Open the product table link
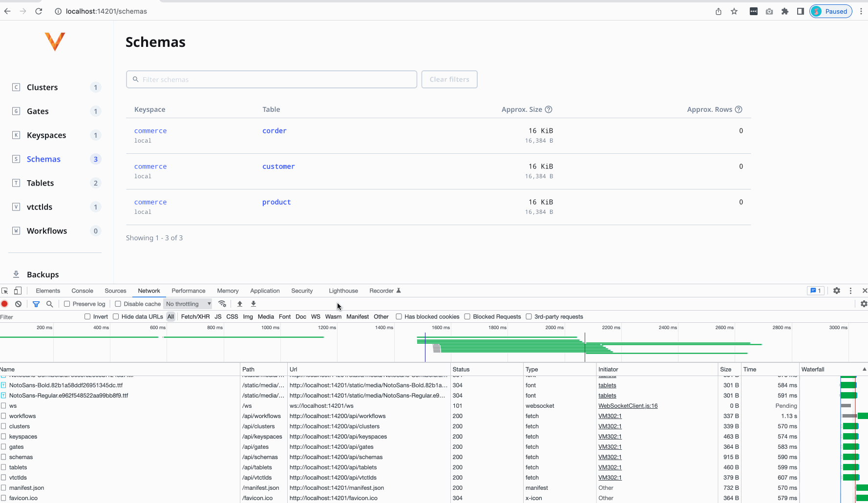 [x=276, y=202]
